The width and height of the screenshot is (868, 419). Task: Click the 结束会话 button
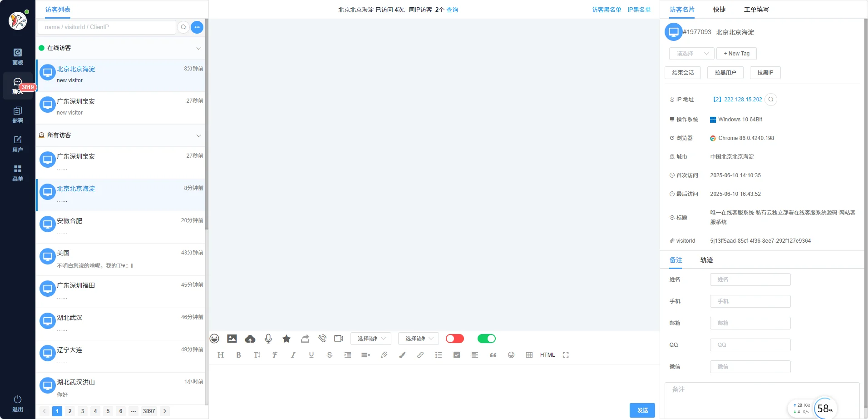683,73
